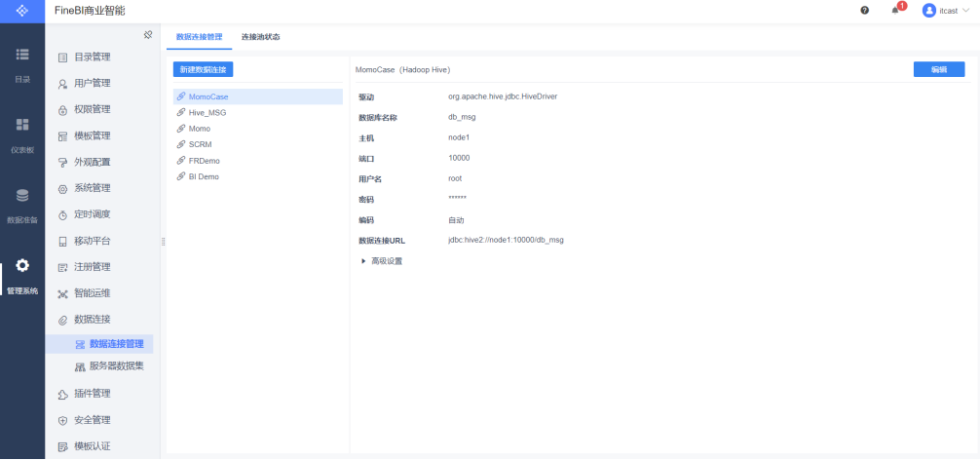This screenshot has width=980, height=460.
Task: Click the link icon beside MomoCase
Action: tap(180, 96)
